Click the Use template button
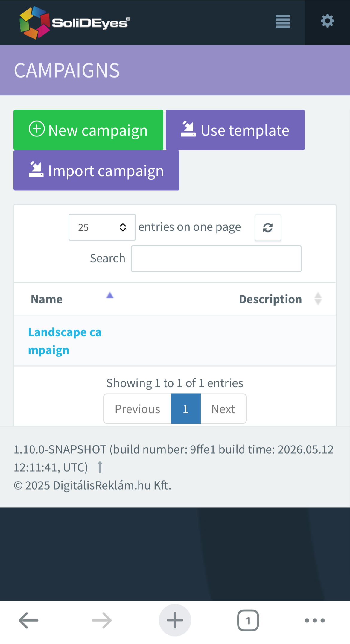The image size is (350, 644). tap(235, 130)
